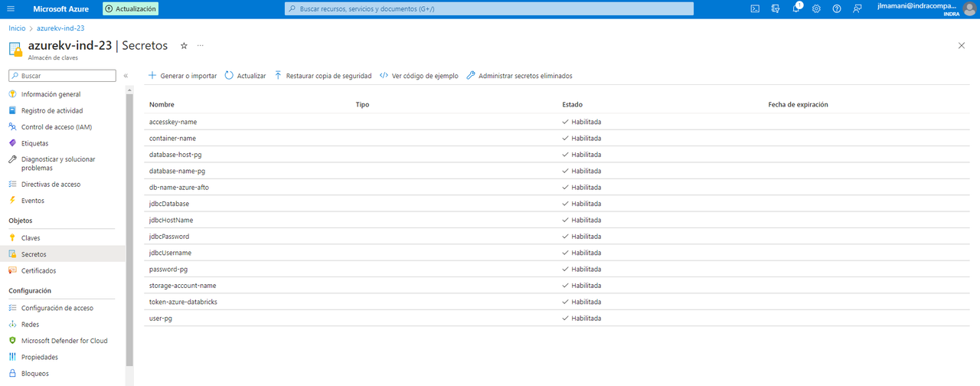This screenshot has height=386, width=980.
Task: Click Habilitada status in the user-pg row
Action: (582, 319)
